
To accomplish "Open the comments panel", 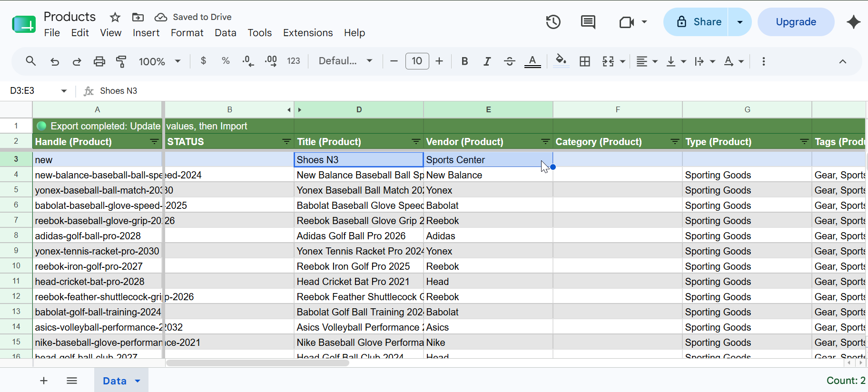I will tap(588, 22).
